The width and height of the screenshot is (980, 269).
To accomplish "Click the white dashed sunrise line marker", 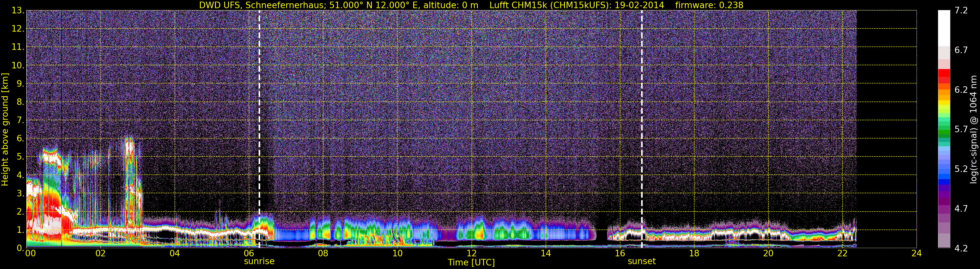I will [260, 129].
